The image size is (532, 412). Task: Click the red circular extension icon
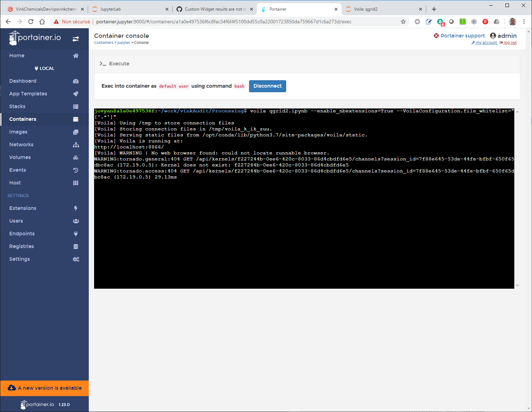[485, 22]
